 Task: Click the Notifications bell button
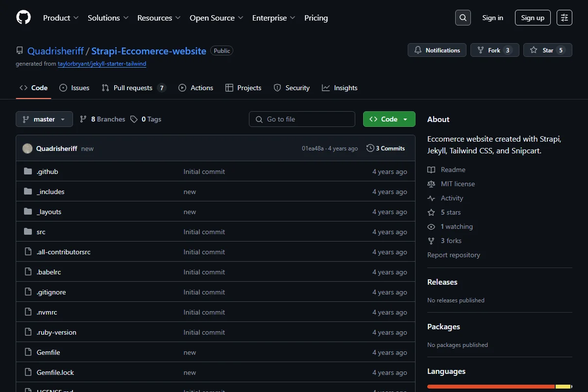click(x=437, y=50)
